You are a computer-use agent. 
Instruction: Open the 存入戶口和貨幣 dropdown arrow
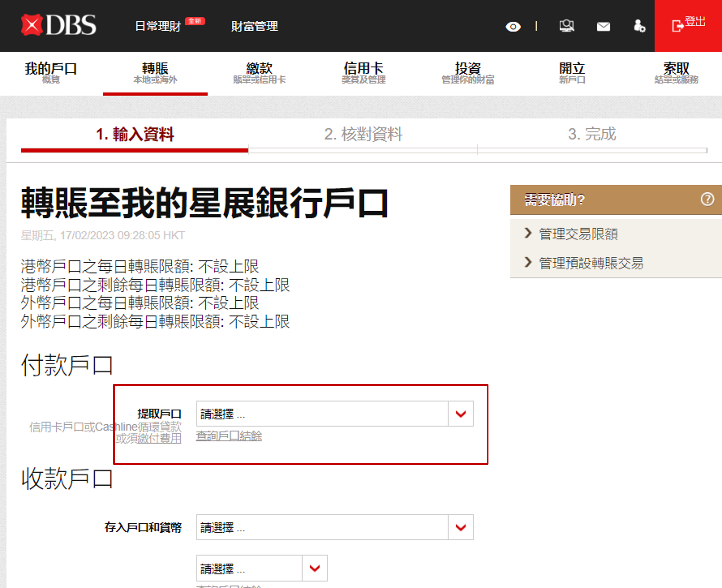tap(460, 527)
